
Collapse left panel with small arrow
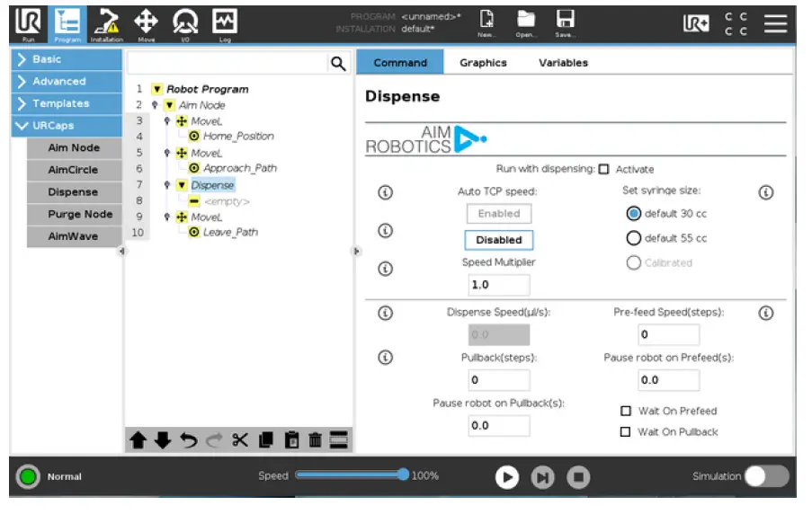[121, 252]
